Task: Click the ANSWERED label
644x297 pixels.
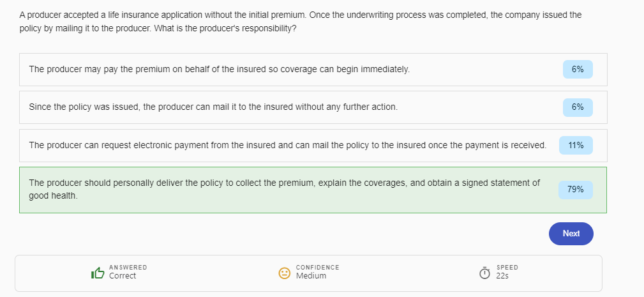Action: [x=128, y=267]
